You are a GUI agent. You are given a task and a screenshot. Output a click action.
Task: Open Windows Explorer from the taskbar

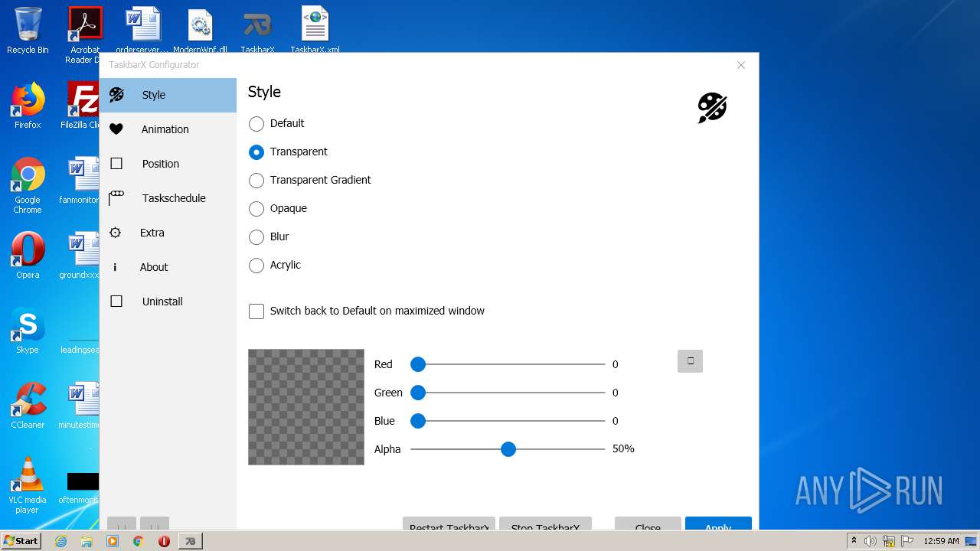click(x=87, y=541)
